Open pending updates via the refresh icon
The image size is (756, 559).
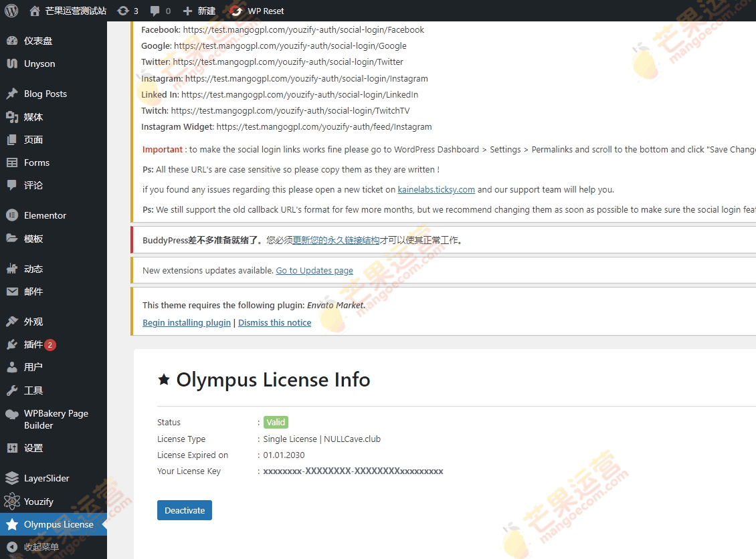(x=123, y=11)
